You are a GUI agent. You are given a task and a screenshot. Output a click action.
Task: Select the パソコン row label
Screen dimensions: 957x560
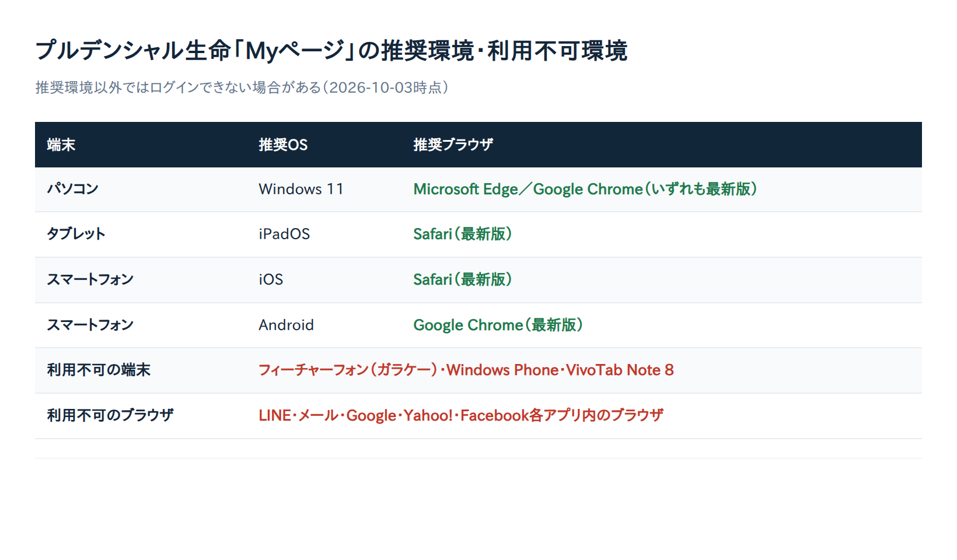tap(72, 189)
